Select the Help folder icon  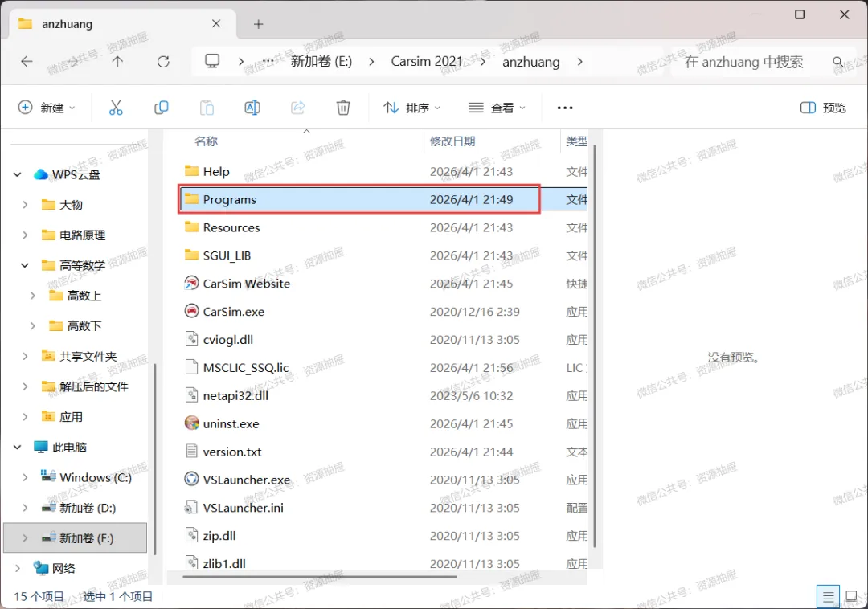coord(191,170)
